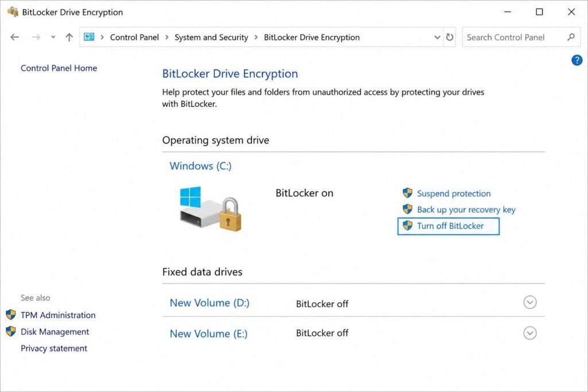Screen dimensions: 588x392
Task: Open System and Security breadcrumb
Action: click(211, 37)
